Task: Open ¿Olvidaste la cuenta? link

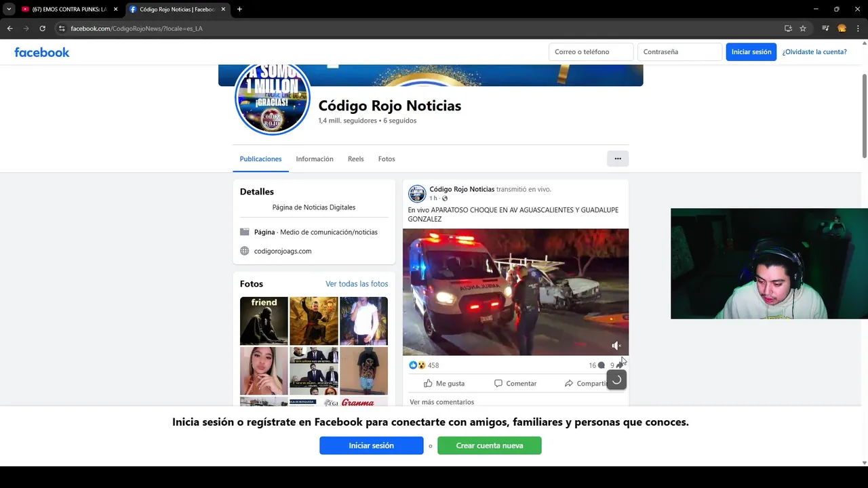Action: coord(814,52)
